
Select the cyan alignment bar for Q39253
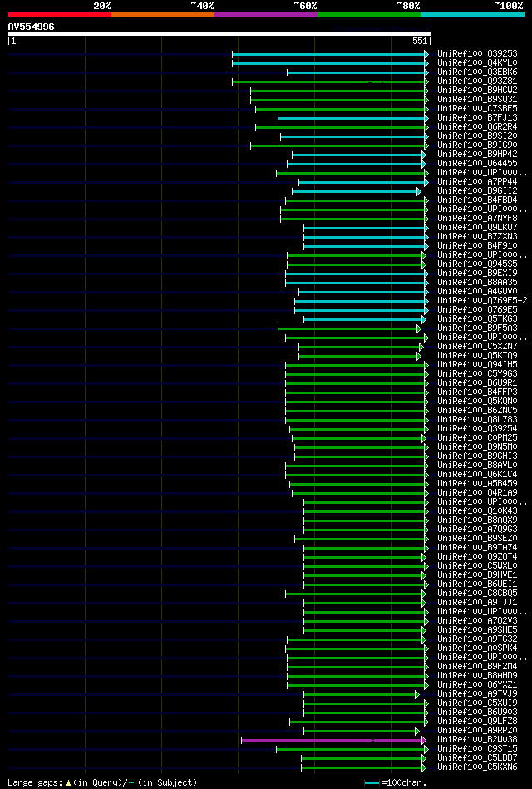point(328,54)
